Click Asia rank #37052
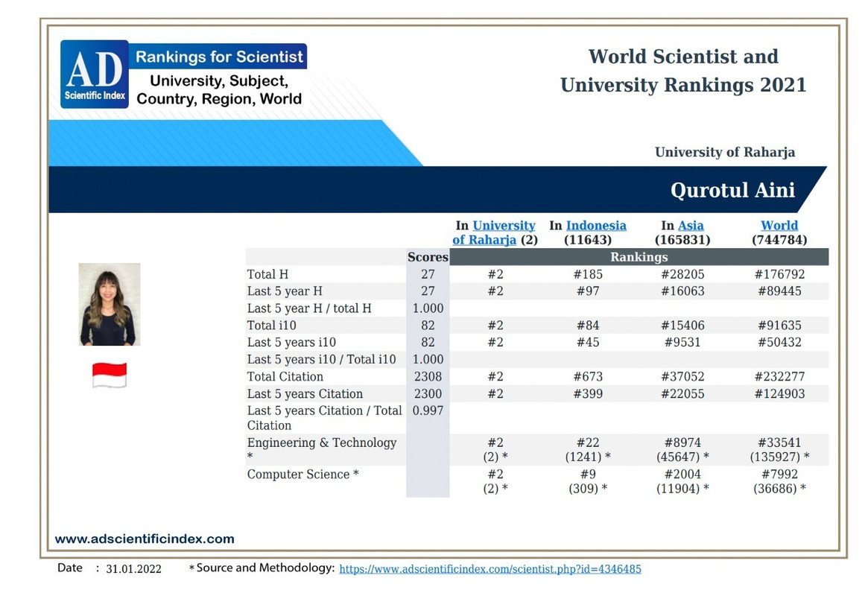The image size is (868, 596). pyautogui.click(x=682, y=377)
